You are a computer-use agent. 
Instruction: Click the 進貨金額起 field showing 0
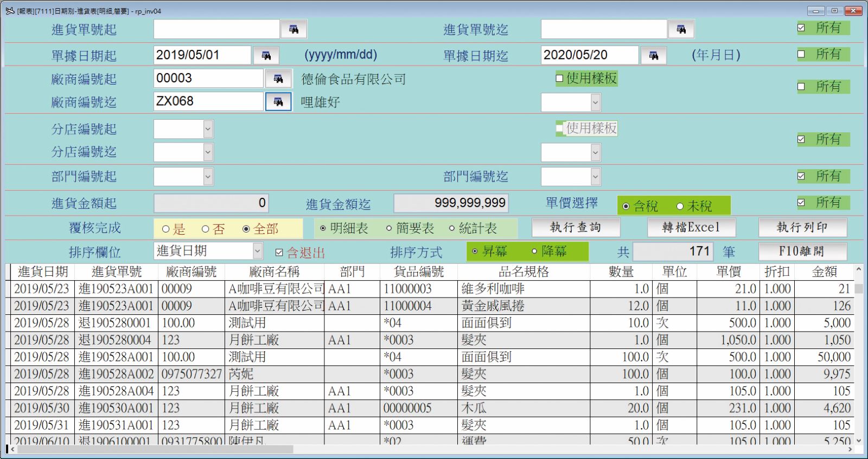(211, 203)
